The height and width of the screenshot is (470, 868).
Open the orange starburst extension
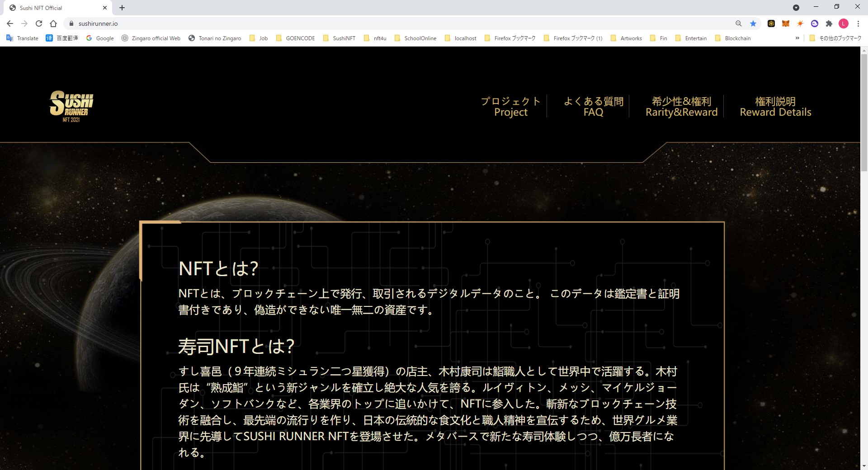[x=800, y=23]
